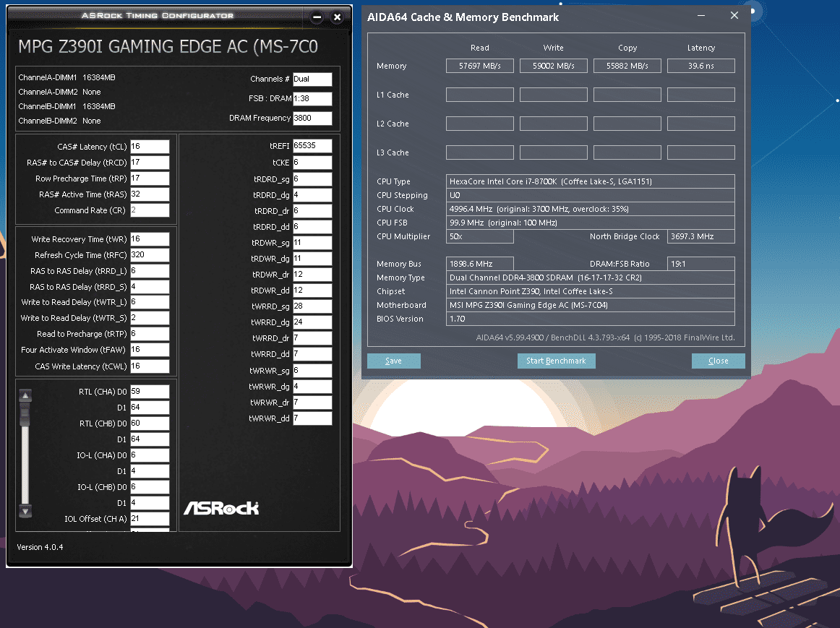Click the CAS# Latency (tCL) field
Viewport: 840px width, 628px height.
coord(150,147)
